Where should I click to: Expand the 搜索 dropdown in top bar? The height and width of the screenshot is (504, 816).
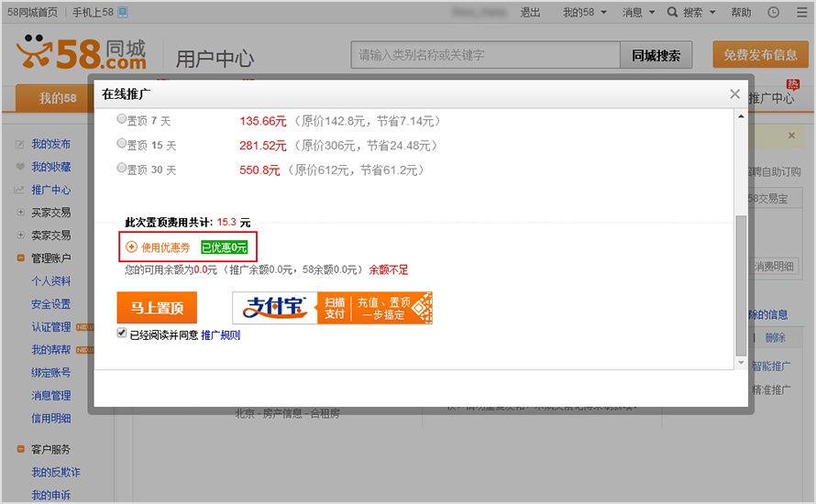(x=699, y=13)
